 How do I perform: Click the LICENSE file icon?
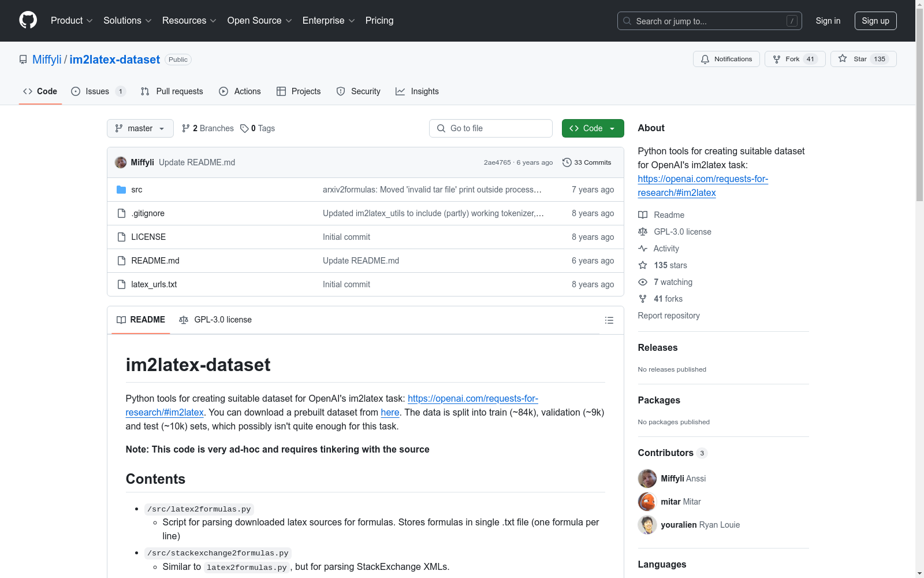click(x=121, y=237)
